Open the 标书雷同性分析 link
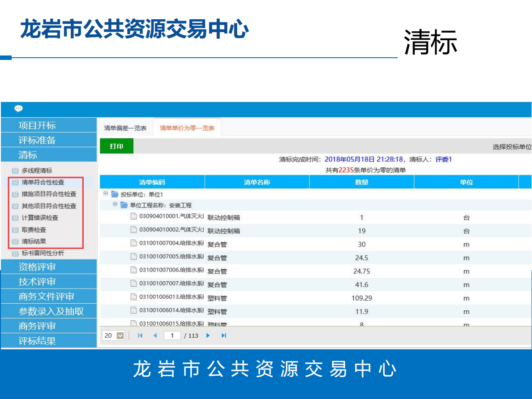532x399 pixels. [43, 253]
